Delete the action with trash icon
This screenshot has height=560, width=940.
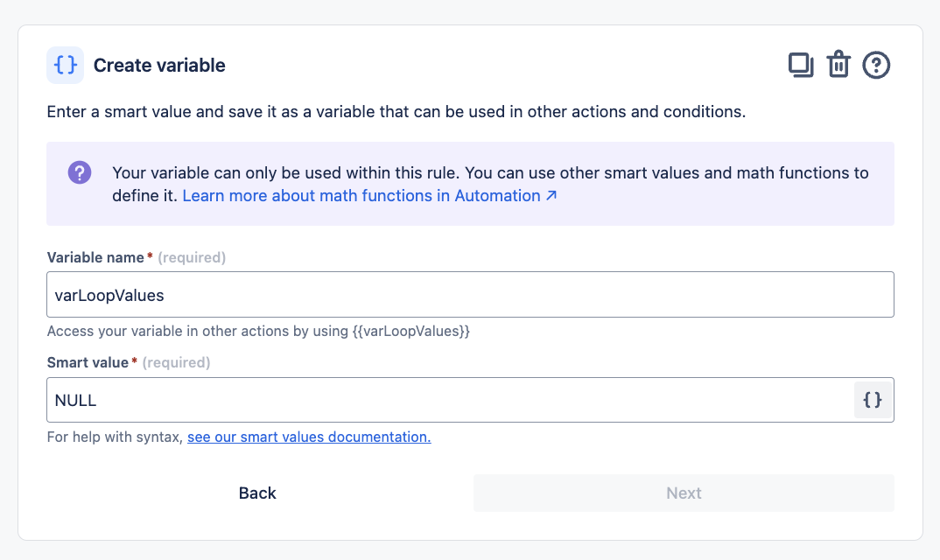click(838, 66)
